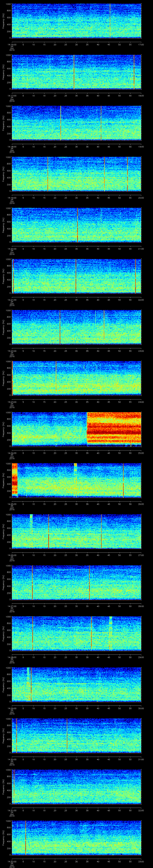Image resolution: width=153 pixels, height=868 pixels.
Task: Click the red pulse line in 14:22 spectrogram
Action: coord(60,327)
